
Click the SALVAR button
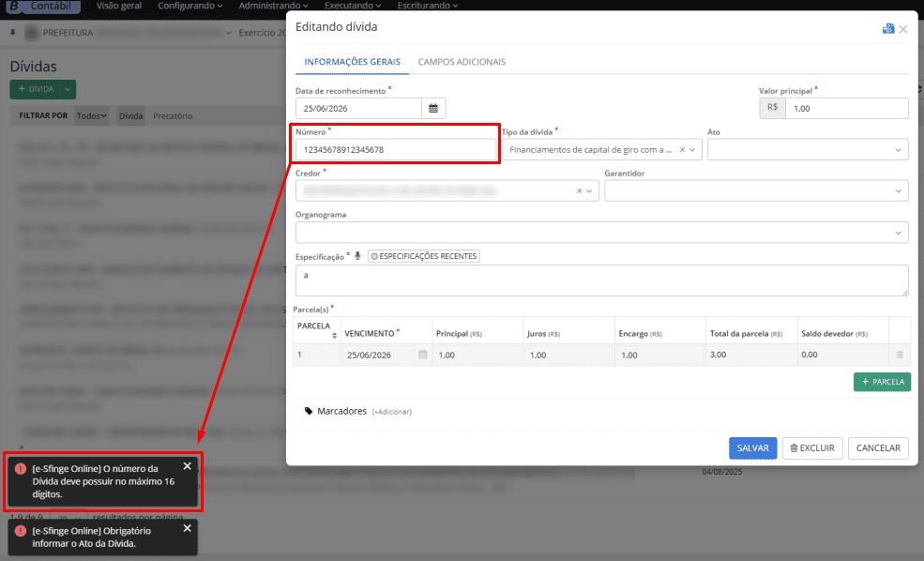pos(752,447)
